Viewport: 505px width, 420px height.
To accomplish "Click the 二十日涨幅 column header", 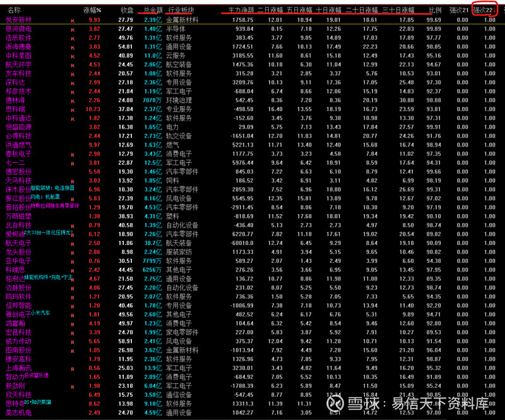I will 362,10.
